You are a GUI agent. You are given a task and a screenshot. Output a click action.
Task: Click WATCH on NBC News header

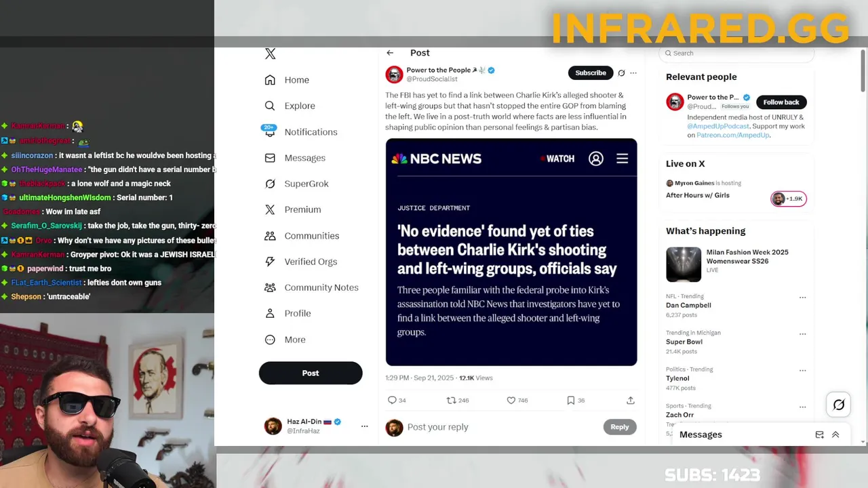[x=557, y=159]
